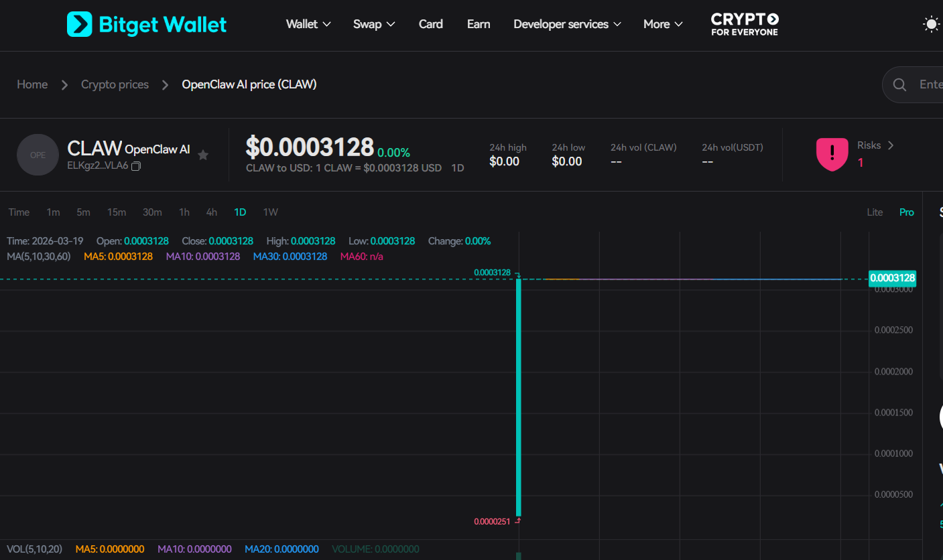Screen dimensions: 943x560
Task: Select the 4h timeframe on the chart toolbar
Action: 211,212
